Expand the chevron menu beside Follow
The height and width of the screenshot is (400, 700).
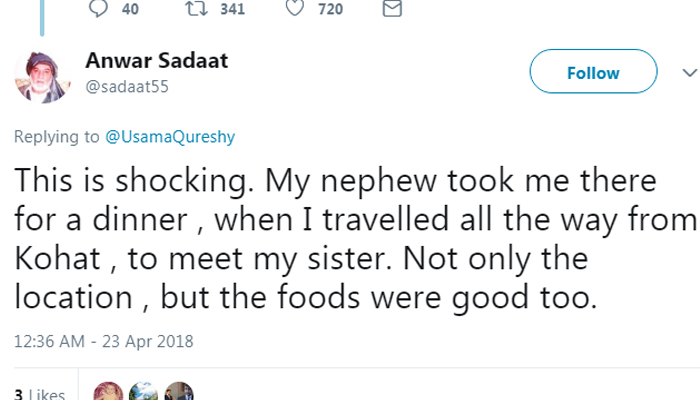point(688,73)
